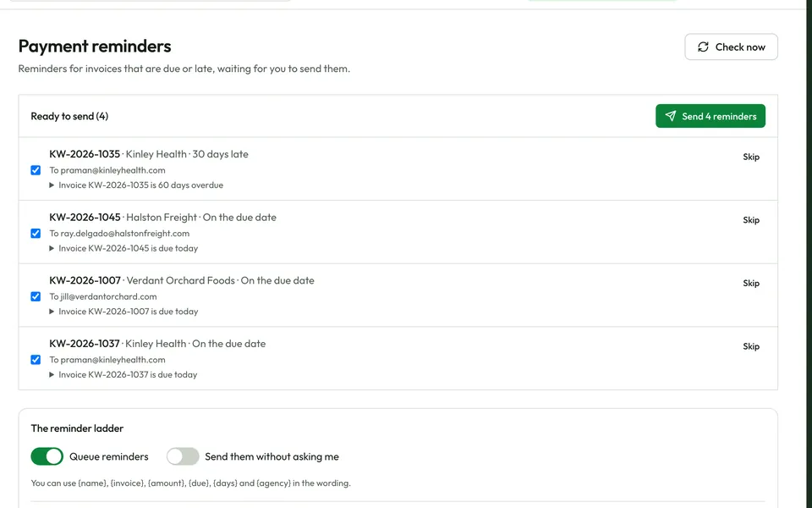Screen dimensions: 812x508
Task: Skip the KW-2026-1035 reminder
Action: tap(751, 157)
